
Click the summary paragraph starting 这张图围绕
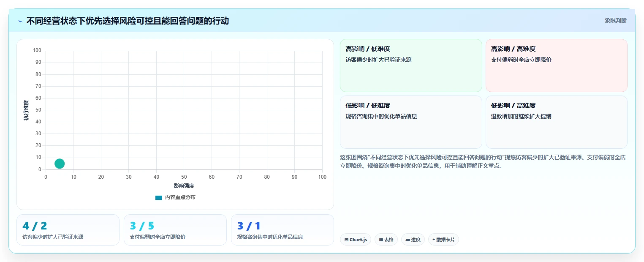click(x=483, y=161)
